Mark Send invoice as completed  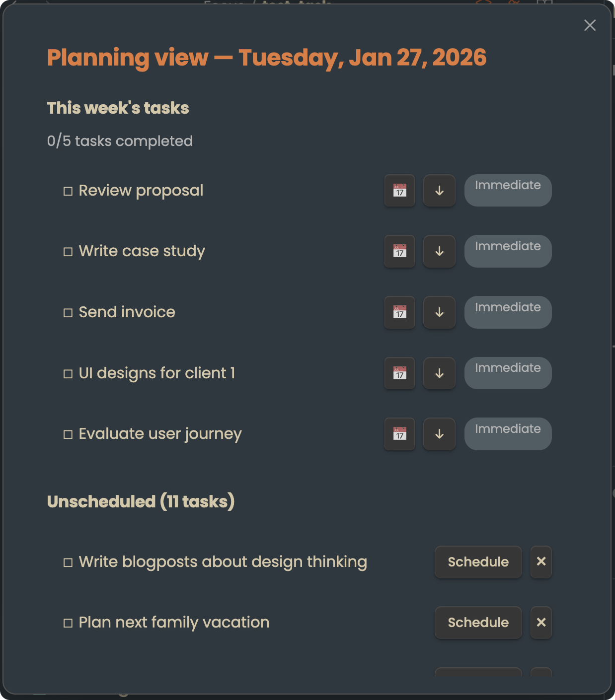[x=68, y=313]
